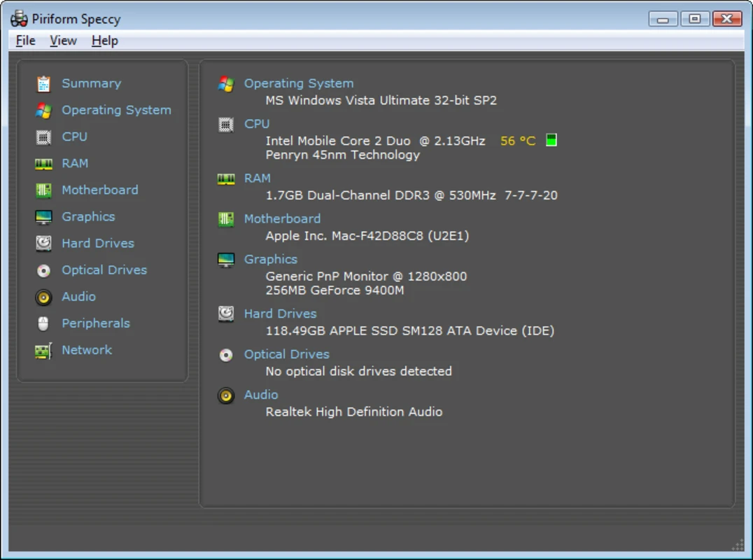Image resolution: width=753 pixels, height=560 pixels.
Task: Click the Speccy icon in the title bar
Action: (x=19, y=18)
